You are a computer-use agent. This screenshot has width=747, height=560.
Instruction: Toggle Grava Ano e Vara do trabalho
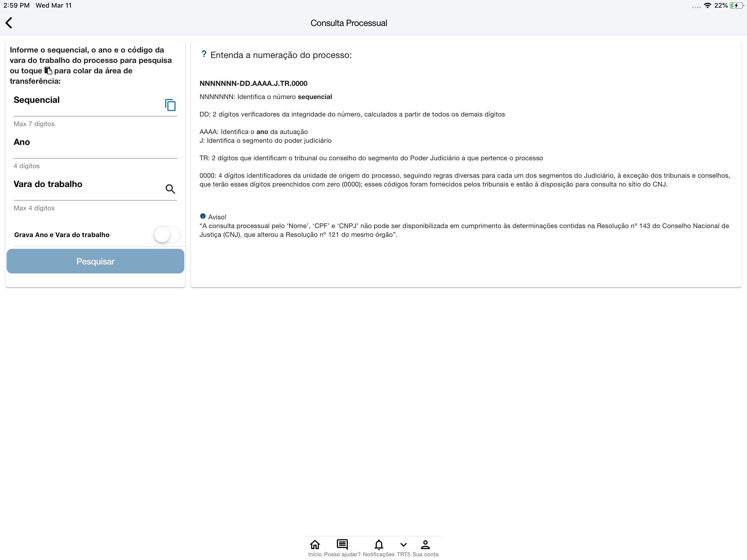coord(167,235)
